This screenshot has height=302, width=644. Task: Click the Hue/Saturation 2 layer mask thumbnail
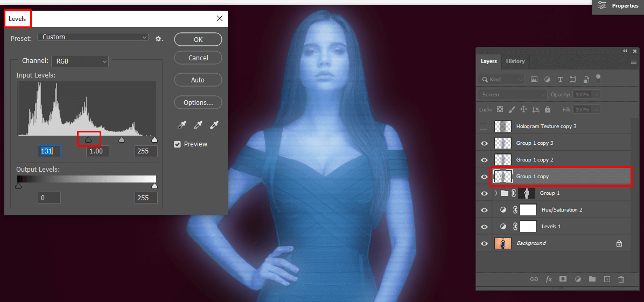pos(528,210)
